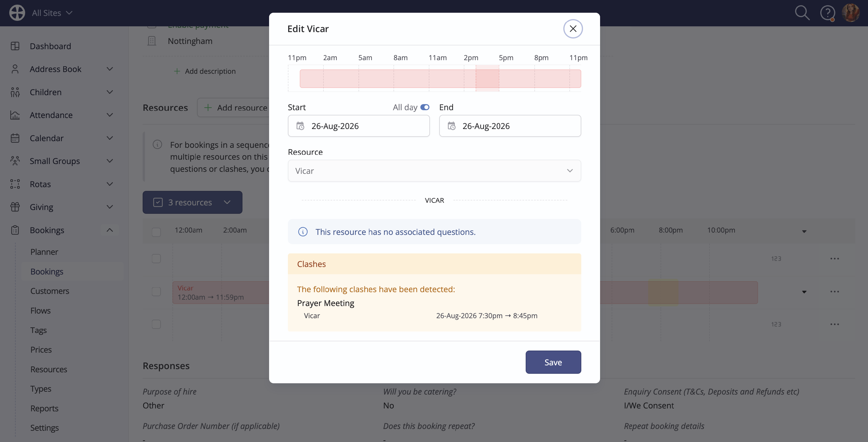The image size is (868, 442).
Task: Open the search icon in top bar
Action: 802,13
